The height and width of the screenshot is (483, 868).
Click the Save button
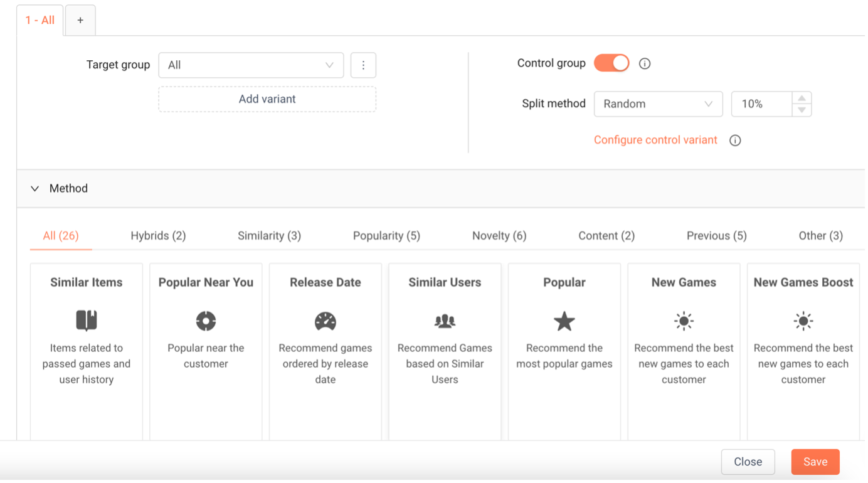coord(815,462)
